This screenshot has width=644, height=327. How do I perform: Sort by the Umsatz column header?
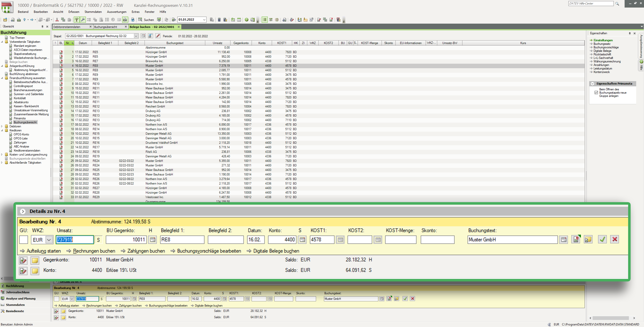pyautogui.click(x=218, y=43)
